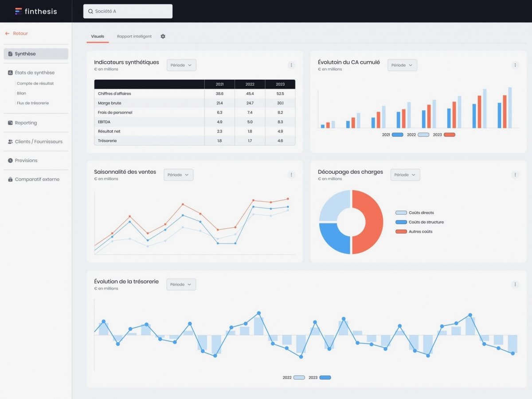
Task: Toggle the 2022 legend in trésorerie chart
Action: pyautogui.click(x=299, y=378)
